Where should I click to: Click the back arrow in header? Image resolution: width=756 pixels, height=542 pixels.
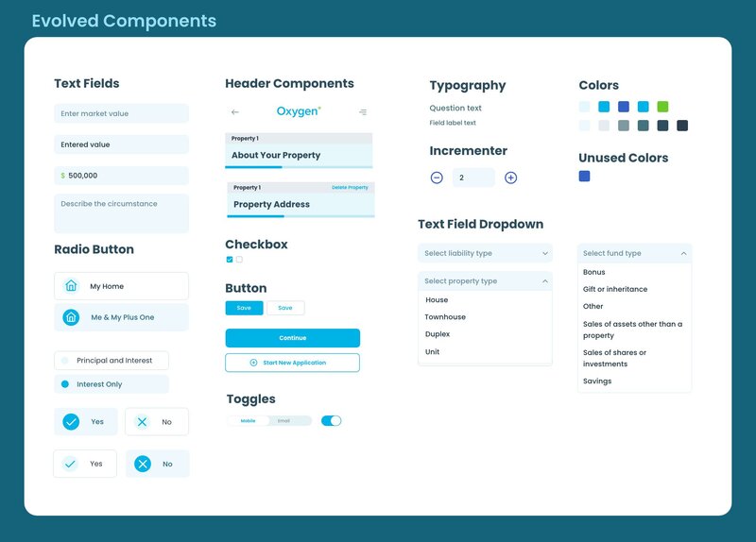pos(235,112)
